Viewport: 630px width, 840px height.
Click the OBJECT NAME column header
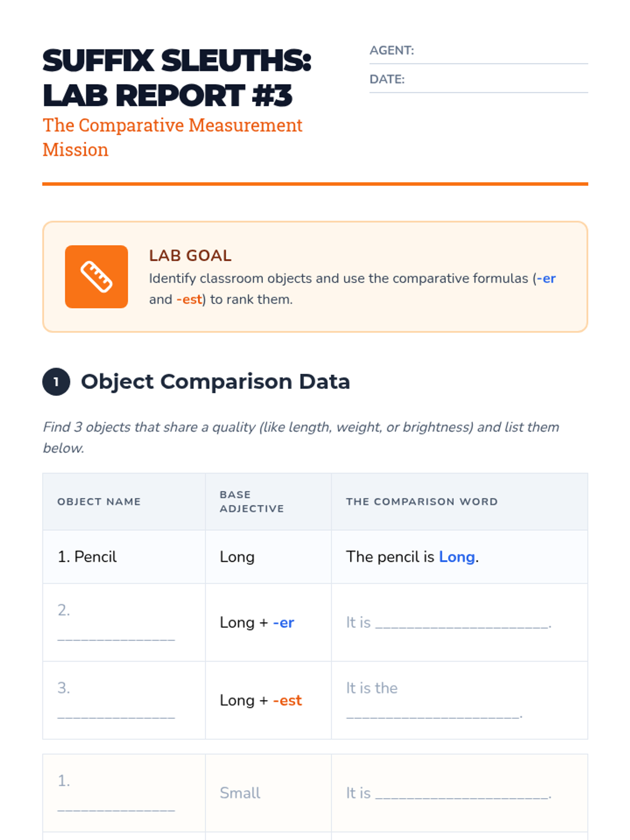coord(99,501)
